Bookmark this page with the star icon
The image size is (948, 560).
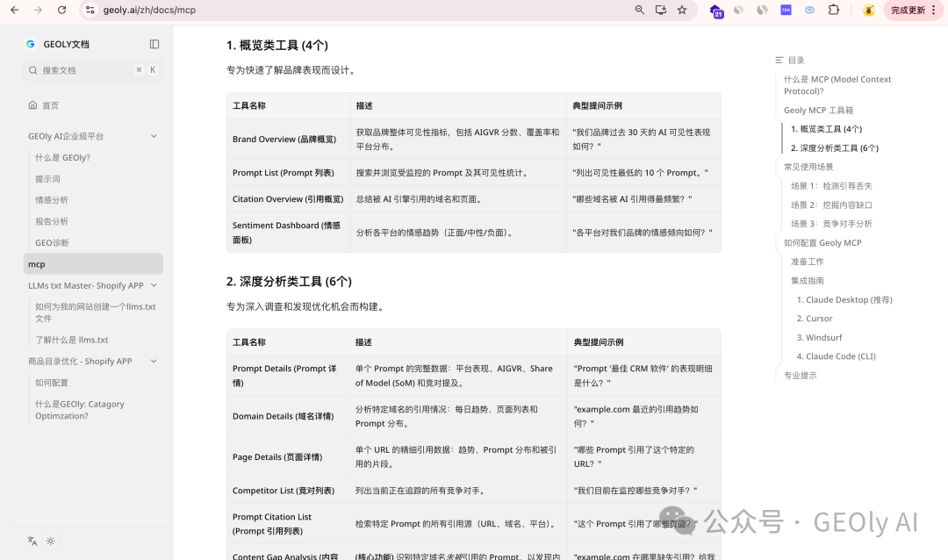click(x=682, y=10)
